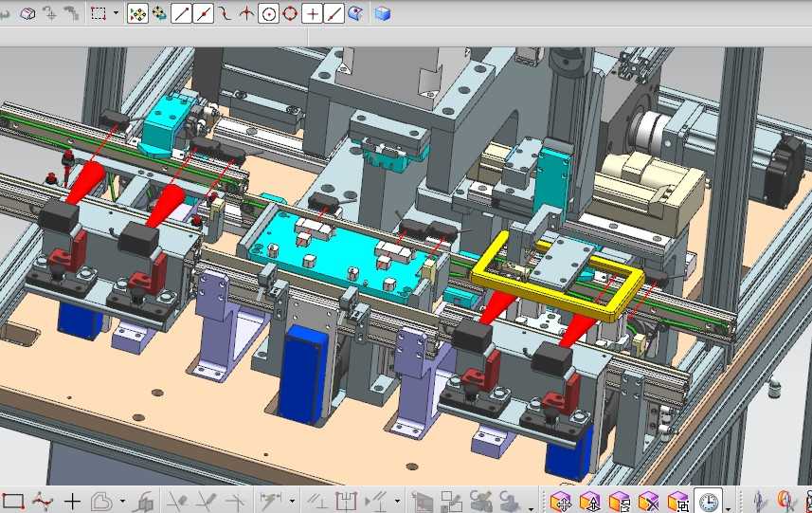This screenshot has width=812, height=513.
Task: Select the Make Symmetric tool
Action: (x=346, y=502)
